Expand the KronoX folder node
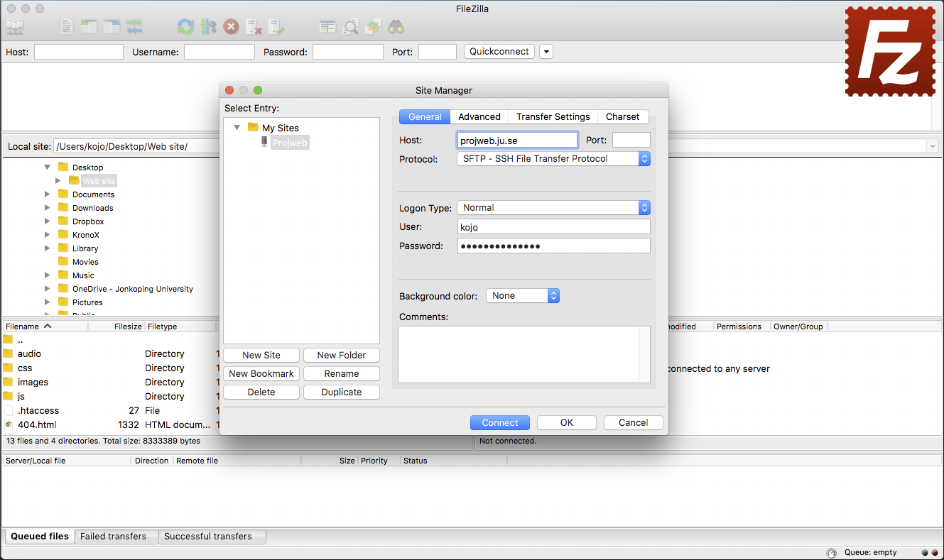The width and height of the screenshot is (944, 560). click(x=48, y=234)
